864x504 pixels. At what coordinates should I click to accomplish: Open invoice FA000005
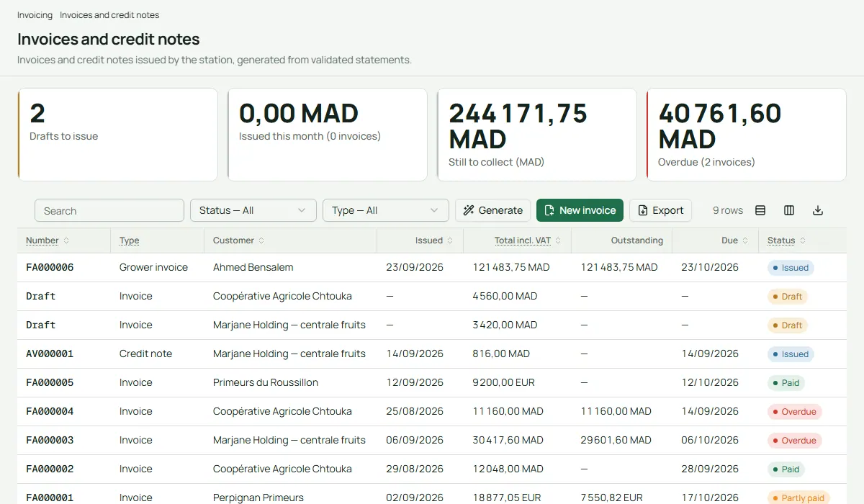point(50,382)
